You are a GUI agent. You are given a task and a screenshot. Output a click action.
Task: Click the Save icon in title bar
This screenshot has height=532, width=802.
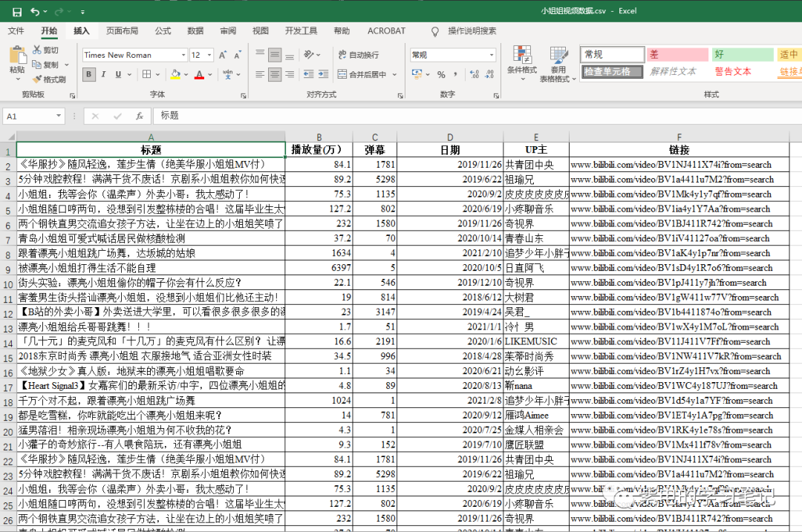17,11
